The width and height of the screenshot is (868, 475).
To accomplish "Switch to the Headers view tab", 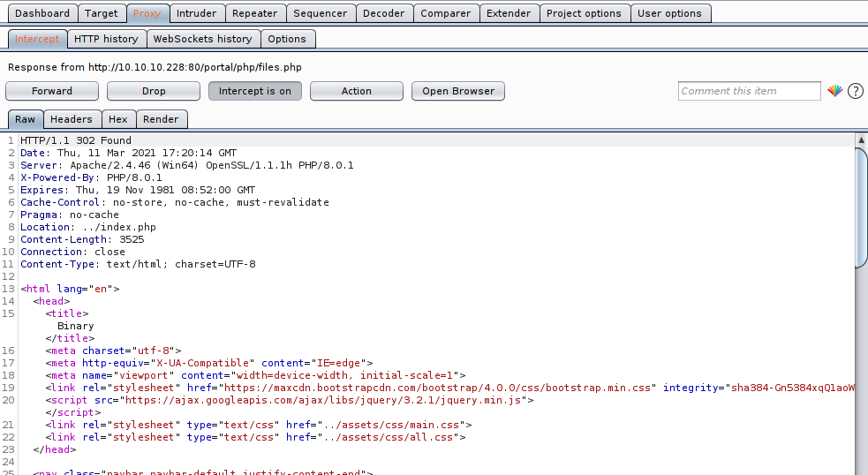I will pos(72,119).
